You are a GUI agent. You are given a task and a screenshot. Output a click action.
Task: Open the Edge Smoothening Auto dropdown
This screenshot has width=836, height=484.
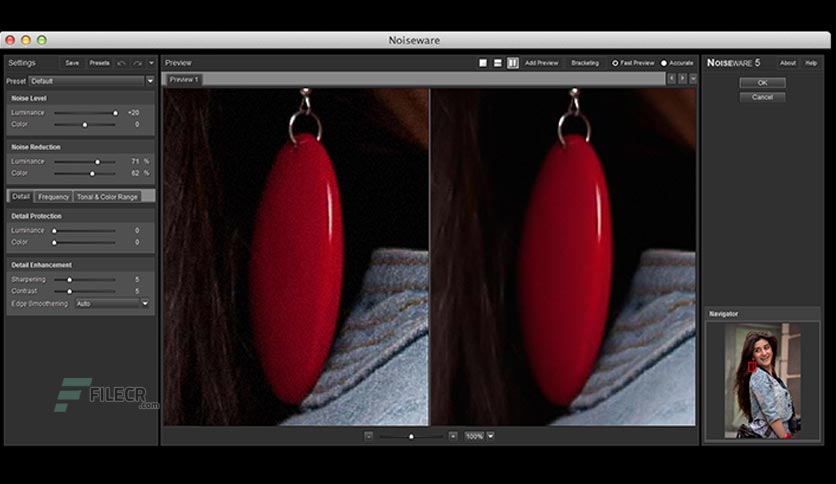(x=145, y=303)
